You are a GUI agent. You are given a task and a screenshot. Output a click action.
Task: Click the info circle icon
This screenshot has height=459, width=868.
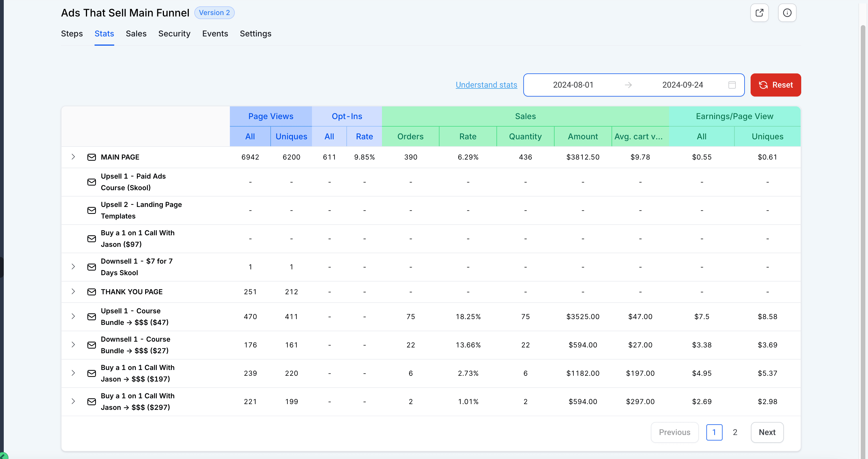(x=787, y=13)
